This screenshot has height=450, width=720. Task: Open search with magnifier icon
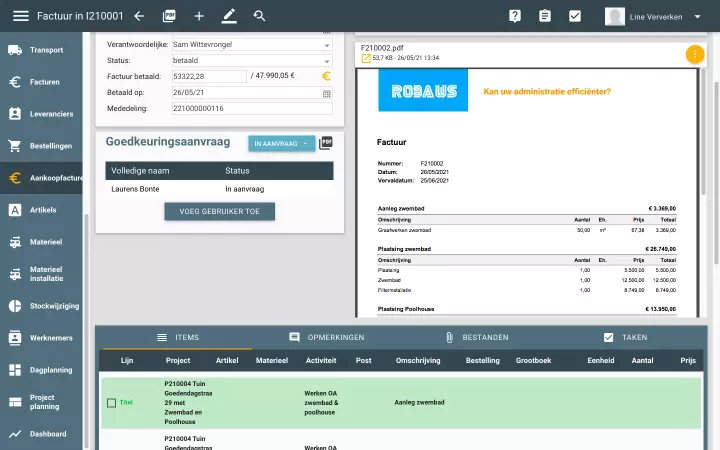coord(259,16)
